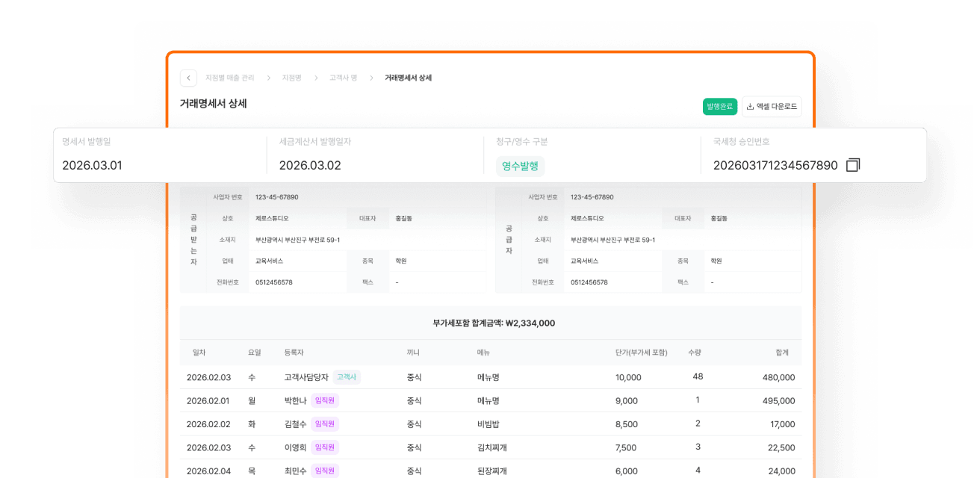Click the date cell 2026.02.04
The width and height of the screenshot is (980, 478).
pyautogui.click(x=208, y=471)
